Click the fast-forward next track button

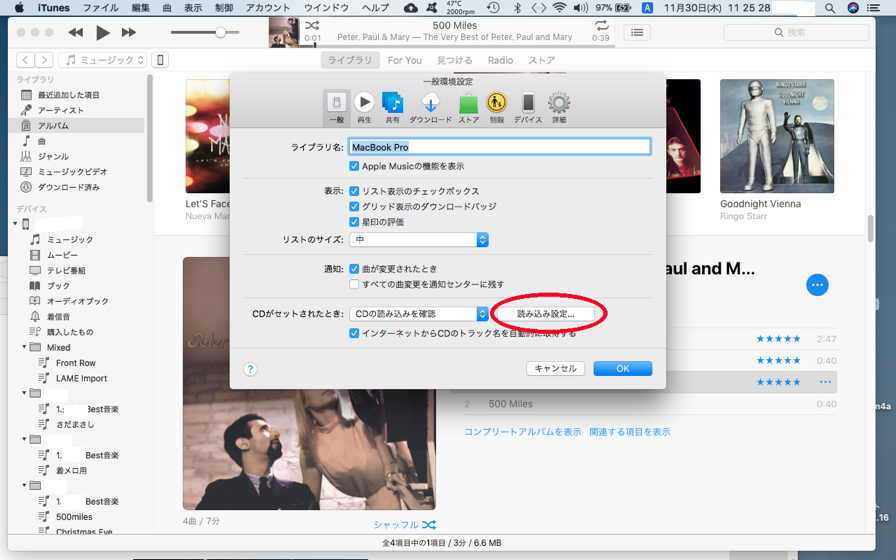point(129,33)
